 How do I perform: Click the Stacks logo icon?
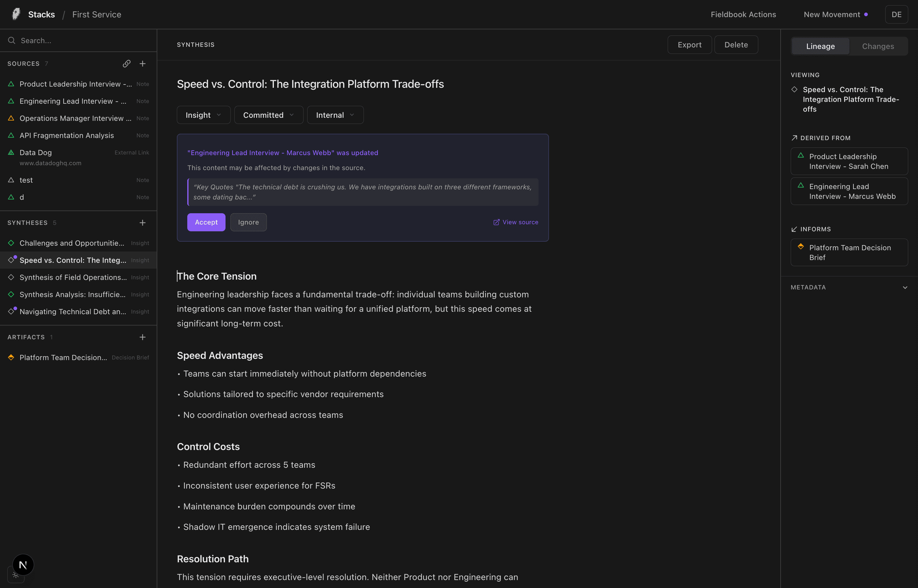pos(16,14)
